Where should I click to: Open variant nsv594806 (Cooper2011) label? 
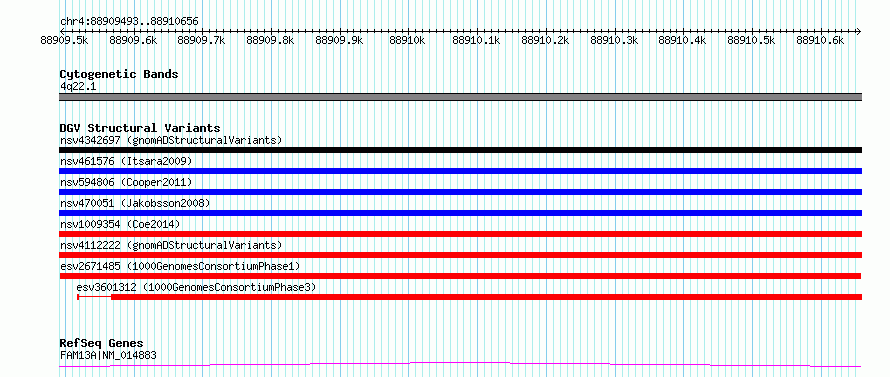tap(126, 182)
